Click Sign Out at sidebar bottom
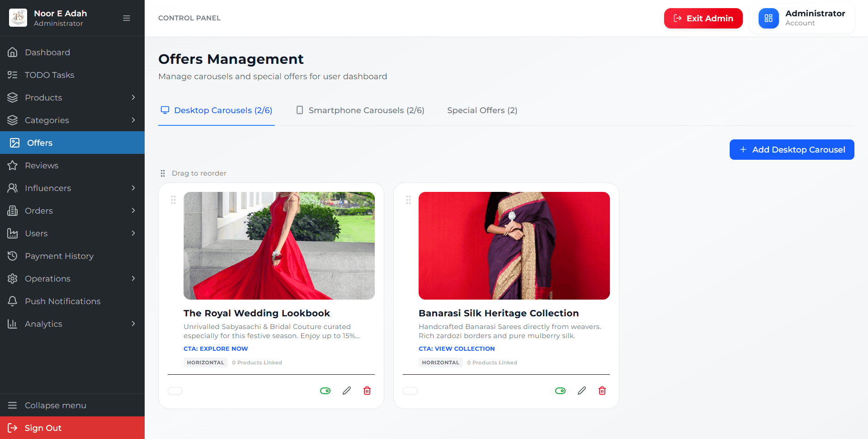Viewport: 868px width, 439px height. (72, 428)
